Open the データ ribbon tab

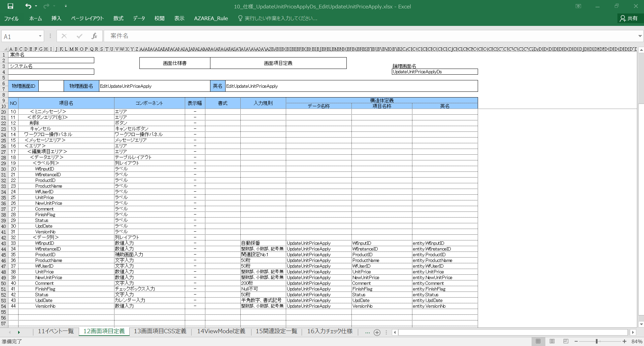pyautogui.click(x=139, y=18)
